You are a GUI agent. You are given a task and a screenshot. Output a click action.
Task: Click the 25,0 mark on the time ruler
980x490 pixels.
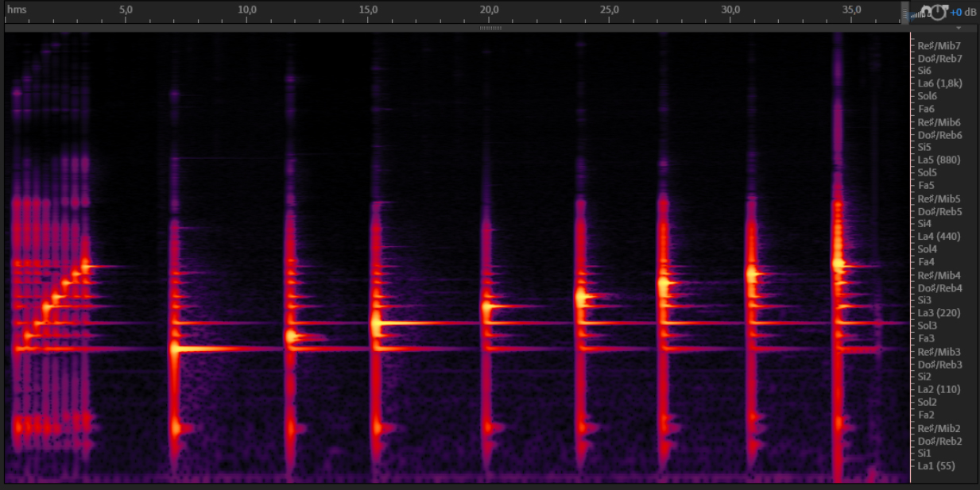[610, 10]
